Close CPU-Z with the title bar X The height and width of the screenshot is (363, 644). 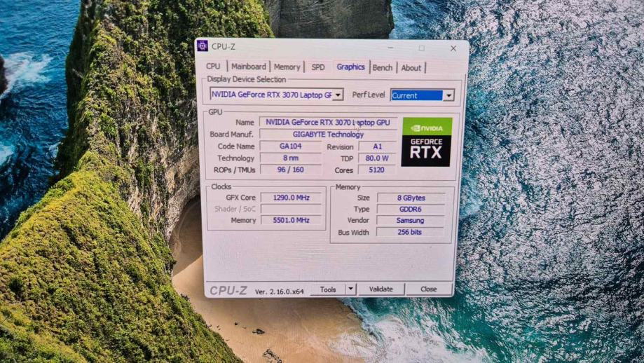click(x=453, y=48)
